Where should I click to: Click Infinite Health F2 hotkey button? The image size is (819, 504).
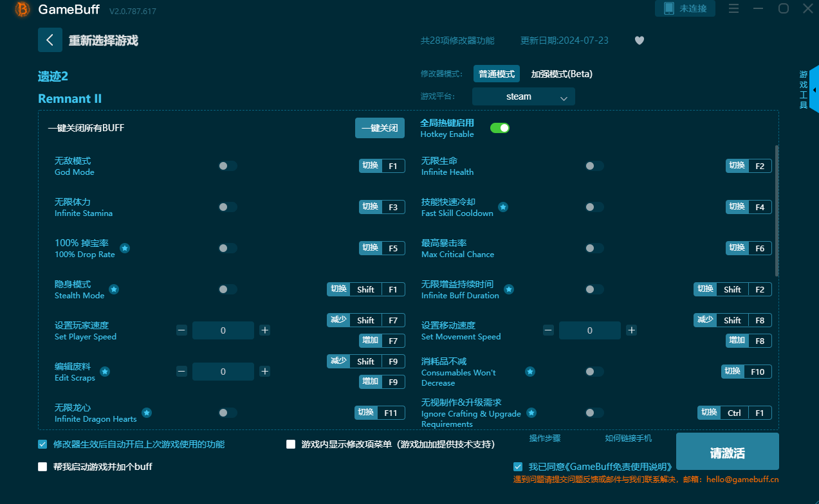point(749,166)
